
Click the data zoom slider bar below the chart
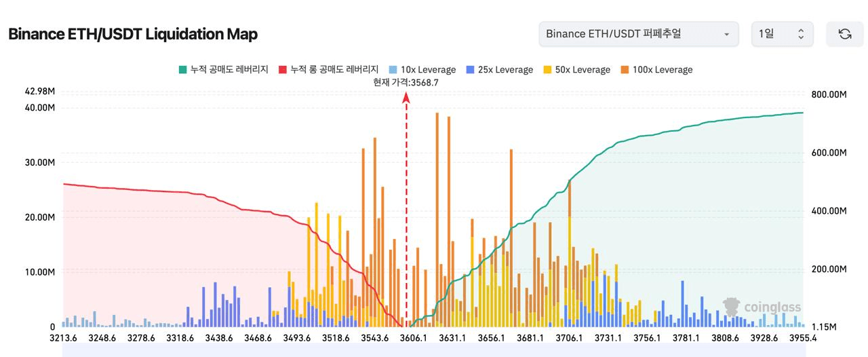[433, 350]
